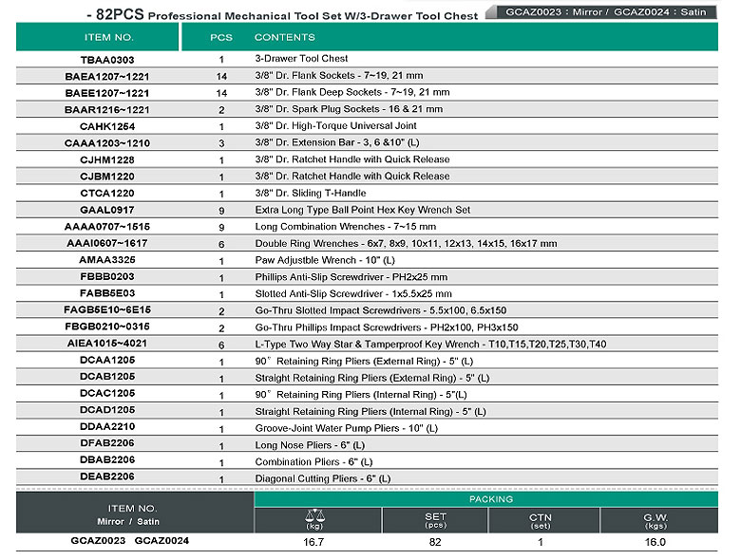
Task: Click Diagonal Cutting Pliers description
Action: point(323,478)
